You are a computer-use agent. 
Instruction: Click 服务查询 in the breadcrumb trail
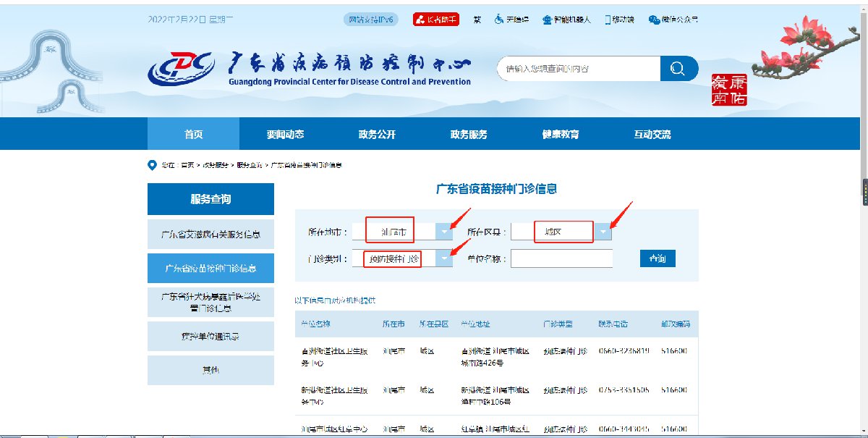tap(250, 165)
